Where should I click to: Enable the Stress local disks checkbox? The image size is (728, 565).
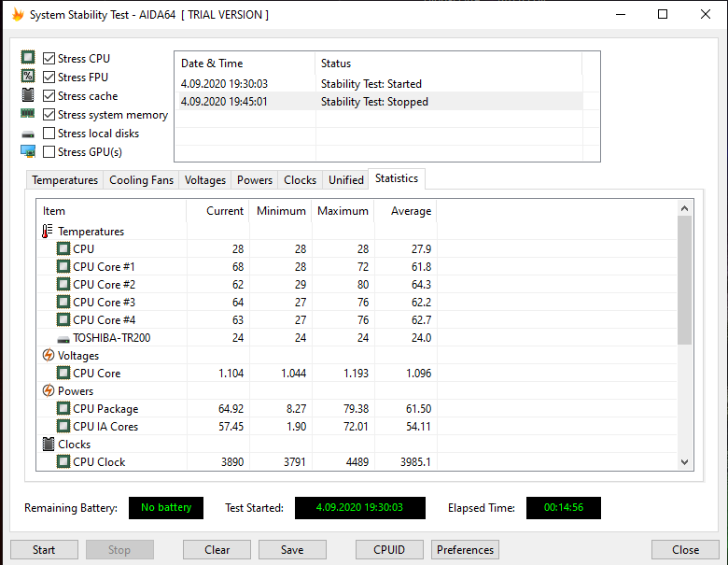click(x=49, y=134)
